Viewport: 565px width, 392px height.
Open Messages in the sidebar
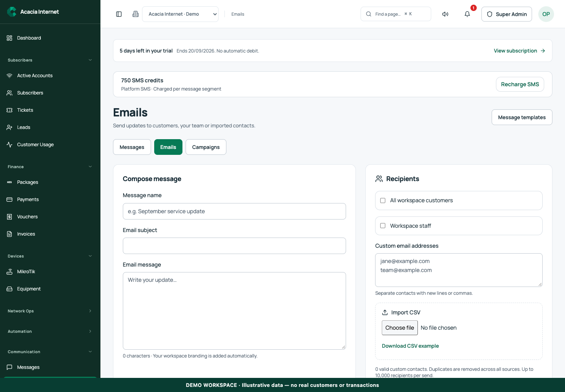[50, 367]
